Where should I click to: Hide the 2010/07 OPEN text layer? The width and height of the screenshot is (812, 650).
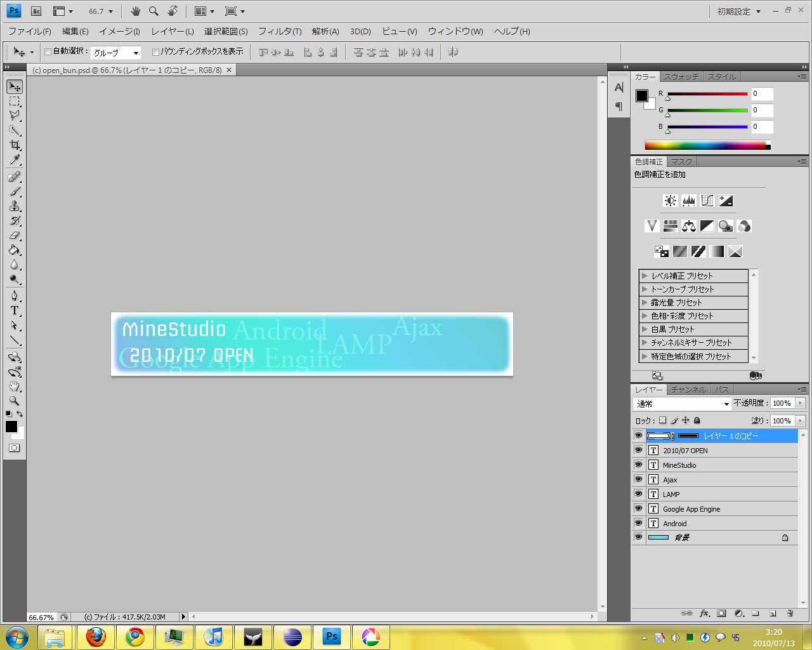tap(638, 450)
